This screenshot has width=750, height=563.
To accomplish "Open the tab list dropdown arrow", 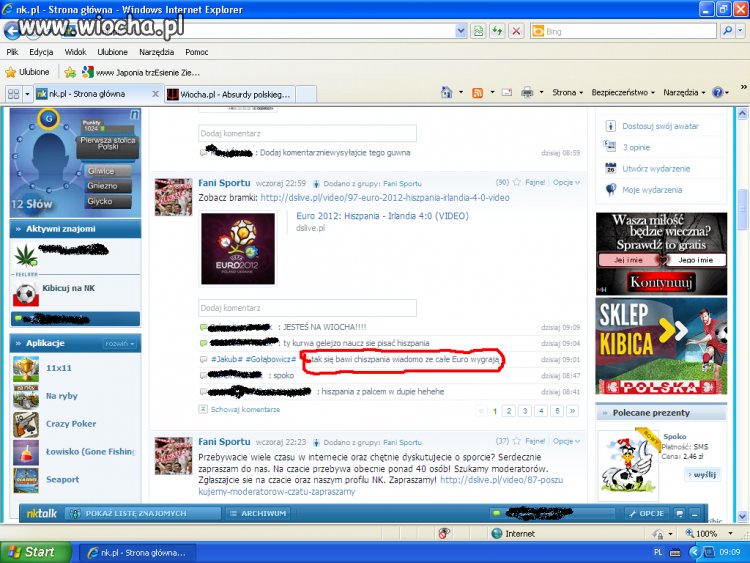I will pos(27,94).
